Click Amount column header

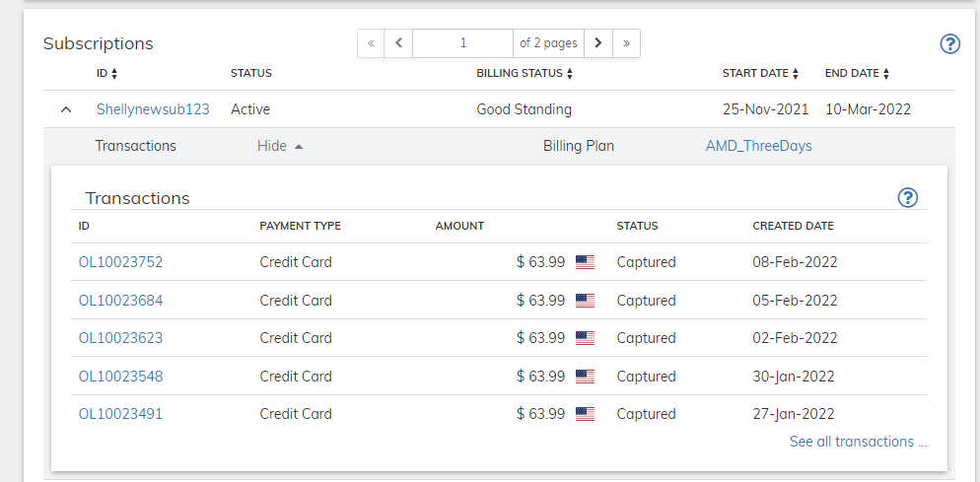tap(459, 226)
